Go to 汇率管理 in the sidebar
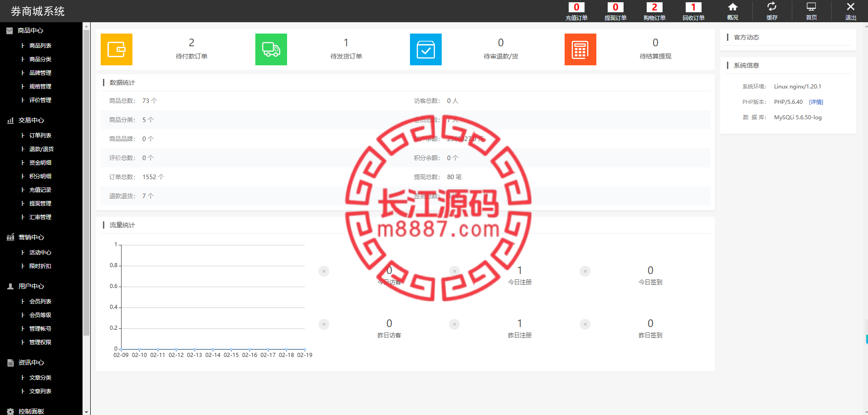Screen dimensions: 868x415 tap(40, 217)
